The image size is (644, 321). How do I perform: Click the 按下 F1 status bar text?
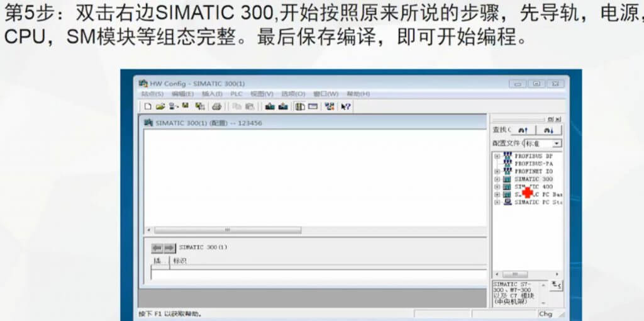(x=170, y=314)
